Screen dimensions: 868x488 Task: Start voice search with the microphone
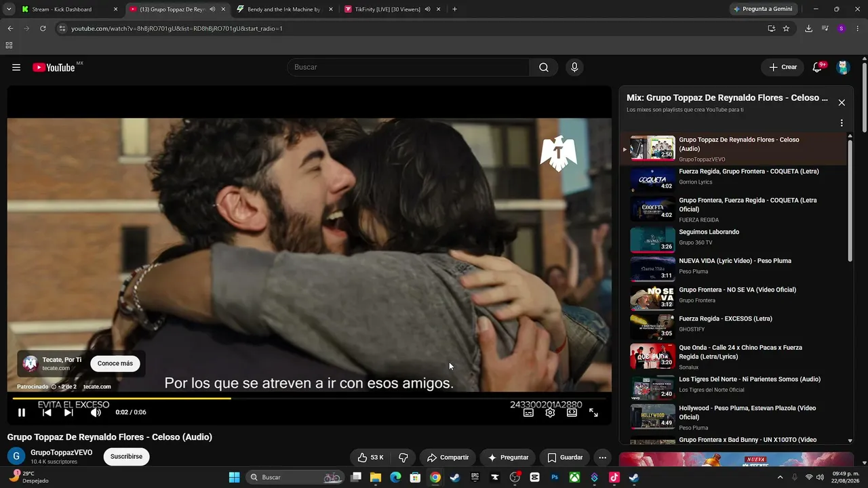[574, 67]
